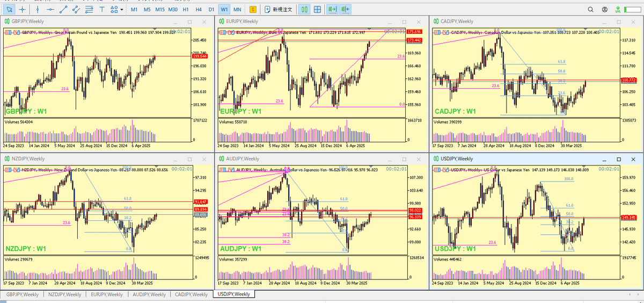Switch to the AUDJPY,Weekly bottom tab

pyautogui.click(x=149, y=294)
